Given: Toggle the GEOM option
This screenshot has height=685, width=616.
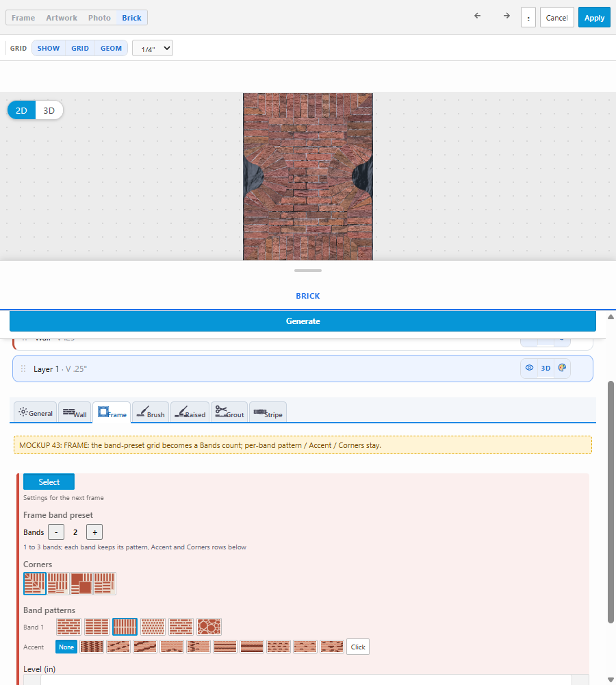Looking at the screenshot, I should click(111, 48).
